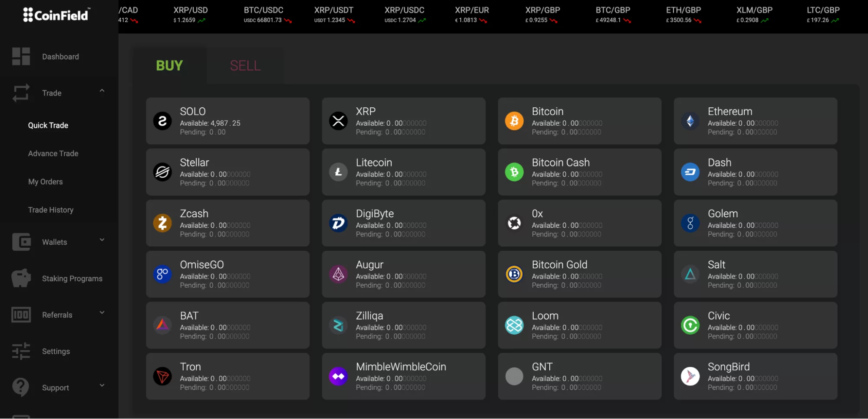Viewport: 868px width, 419px height.
Task: Choose the MimbleWimbleCoin card
Action: click(403, 376)
